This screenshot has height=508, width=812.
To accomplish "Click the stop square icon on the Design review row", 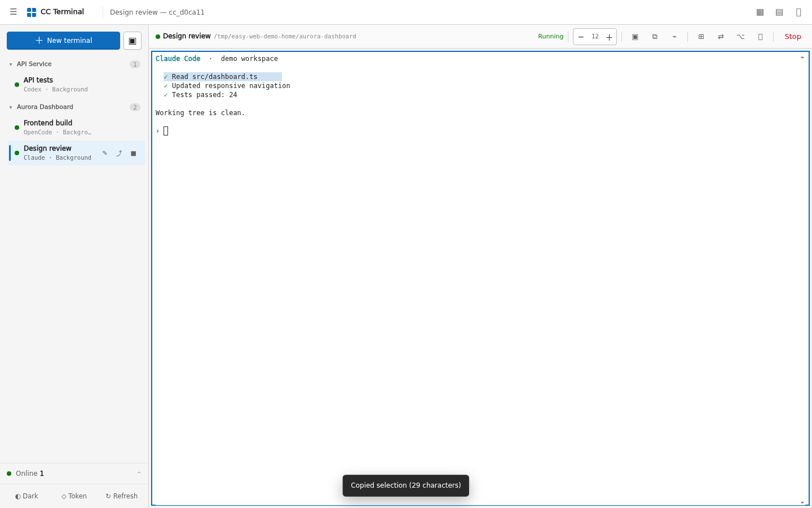I will [x=134, y=153].
